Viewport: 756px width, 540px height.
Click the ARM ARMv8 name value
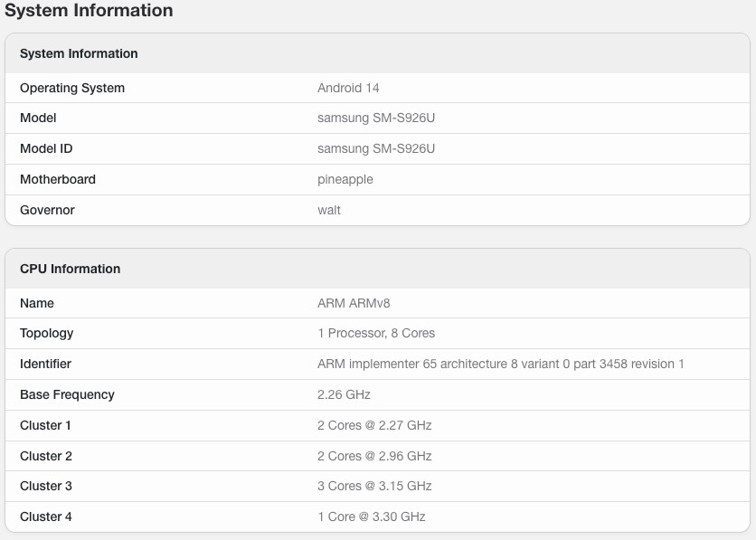coord(354,303)
